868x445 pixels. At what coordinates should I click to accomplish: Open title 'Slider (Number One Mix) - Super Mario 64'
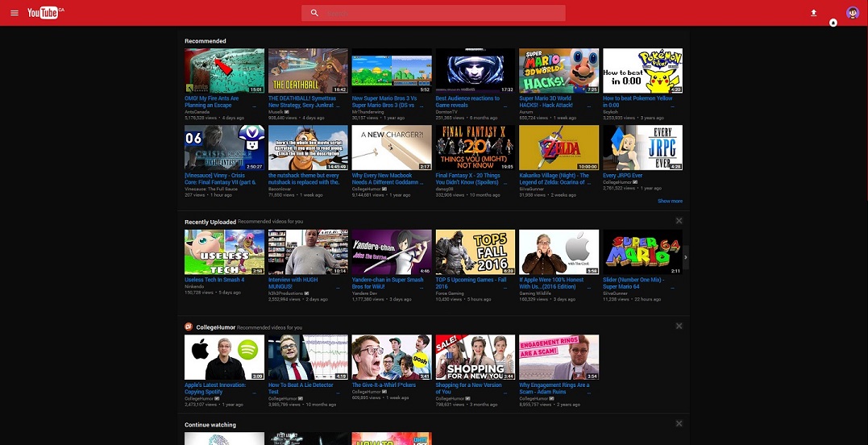pyautogui.click(x=633, y=283)
